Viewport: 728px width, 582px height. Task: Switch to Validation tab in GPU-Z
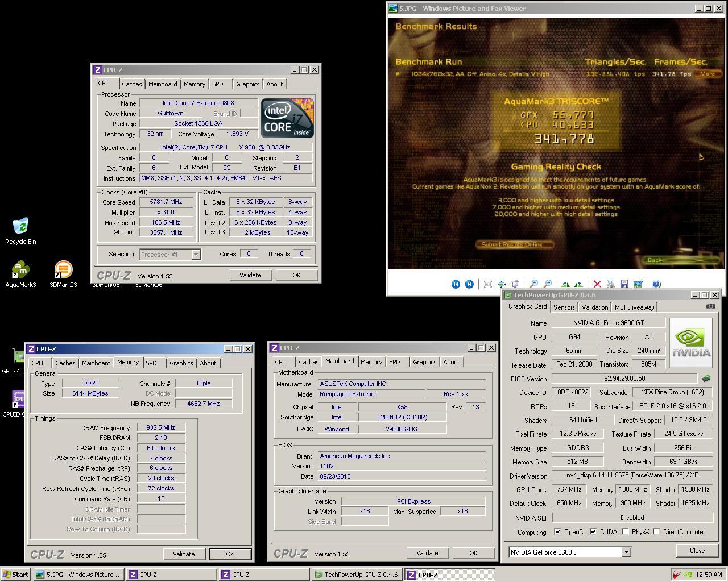(x=595, y=307)
